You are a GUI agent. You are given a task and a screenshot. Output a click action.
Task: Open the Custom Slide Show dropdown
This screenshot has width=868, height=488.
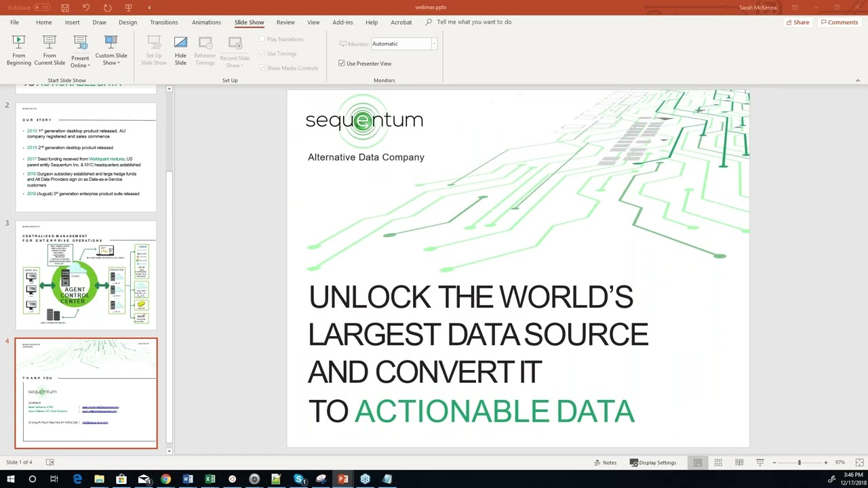click(111, 51)
